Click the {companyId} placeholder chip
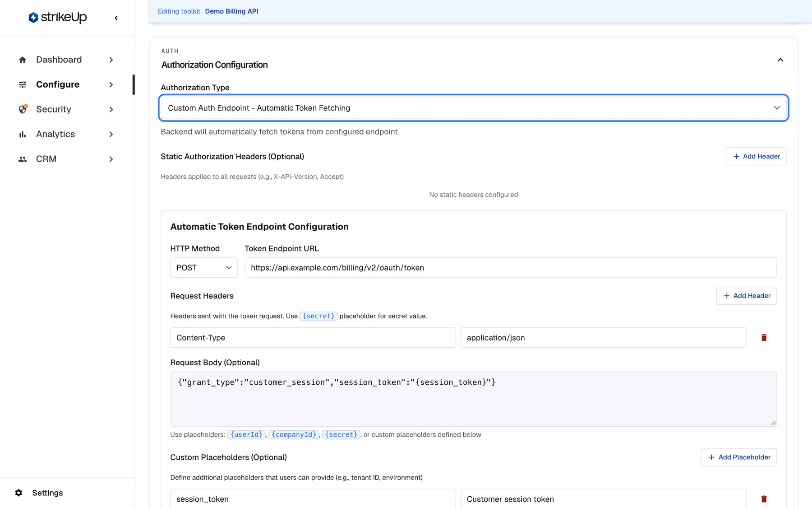812x508 pixels. click(x=294, y=434)
